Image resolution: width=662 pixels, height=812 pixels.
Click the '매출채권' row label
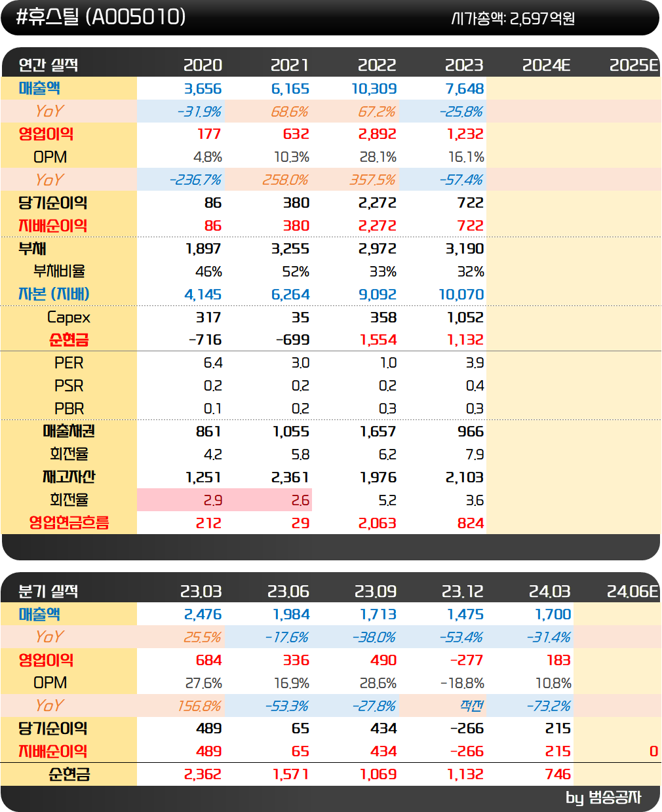pyautogui.click(x=69, y=431)
